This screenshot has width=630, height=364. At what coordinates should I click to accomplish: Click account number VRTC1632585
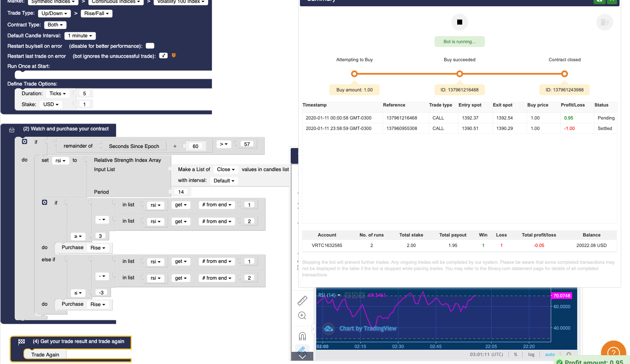[327, 245]
